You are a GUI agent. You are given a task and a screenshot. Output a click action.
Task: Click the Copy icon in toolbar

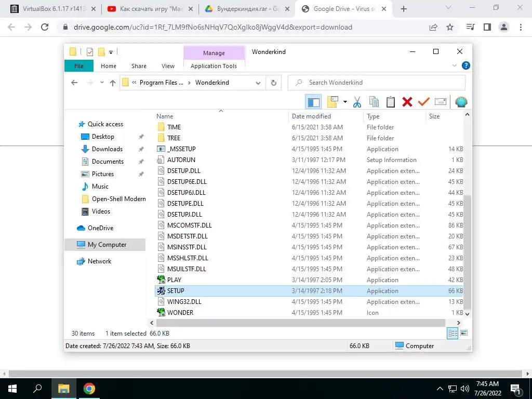(374, 102)
